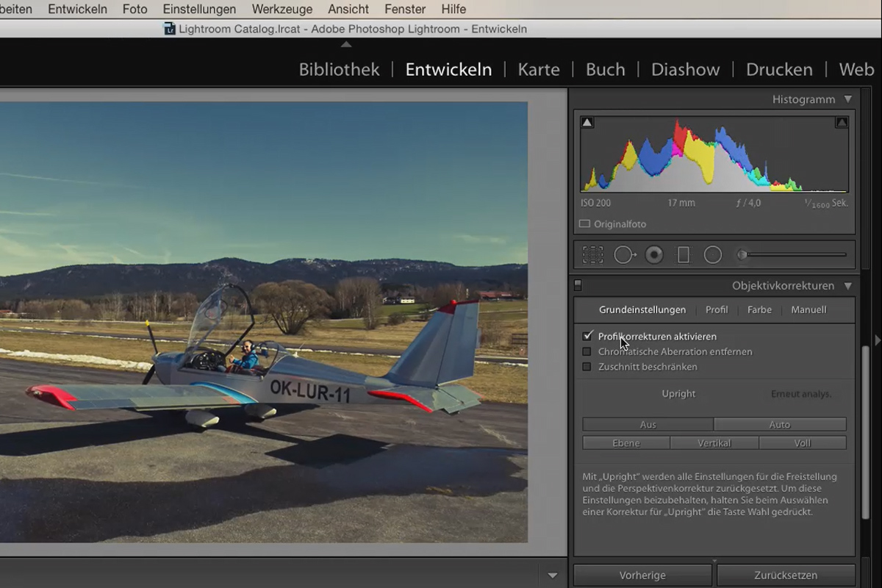
Task: Collapse the Objektivkorrekturen panel triangle
Action: [848, 286]
